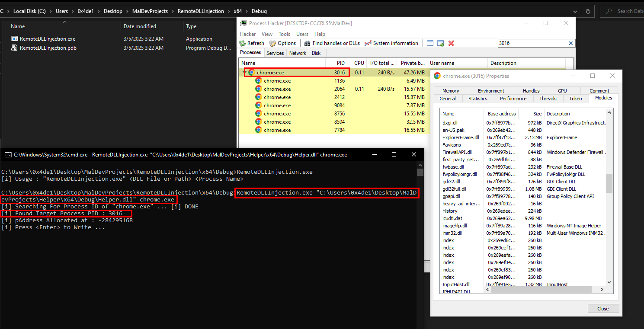Open the Help menu in Process Hacker

pos(320,34)
